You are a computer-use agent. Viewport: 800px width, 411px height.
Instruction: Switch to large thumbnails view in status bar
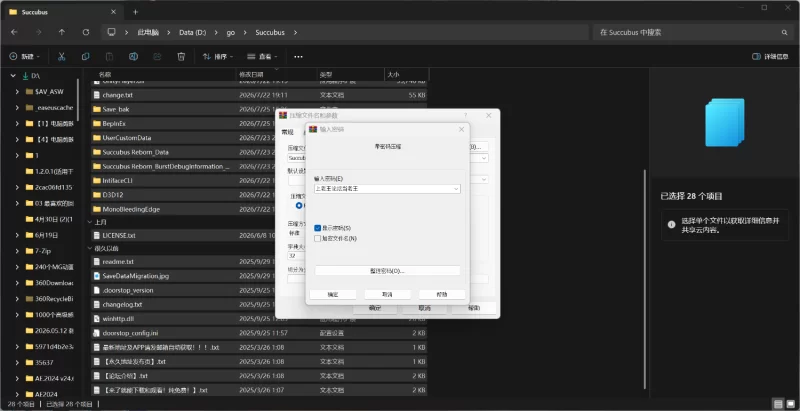pyautogui.click(x=790, y=403)
